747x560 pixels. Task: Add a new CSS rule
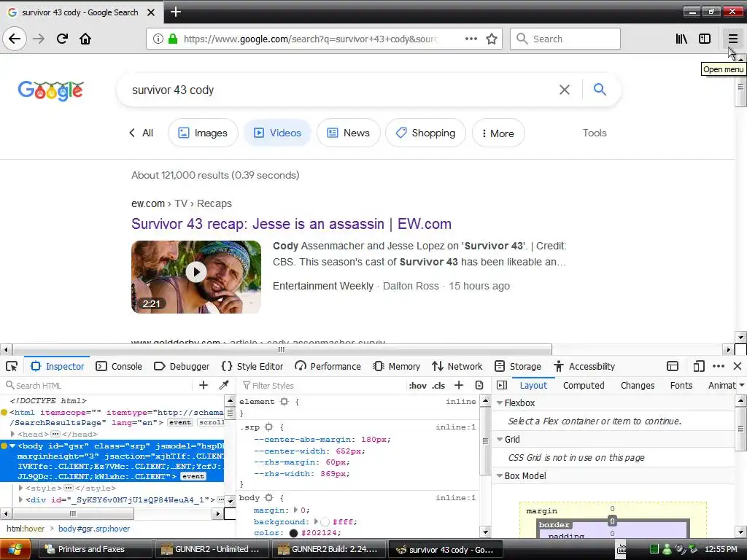click(459, 385)
